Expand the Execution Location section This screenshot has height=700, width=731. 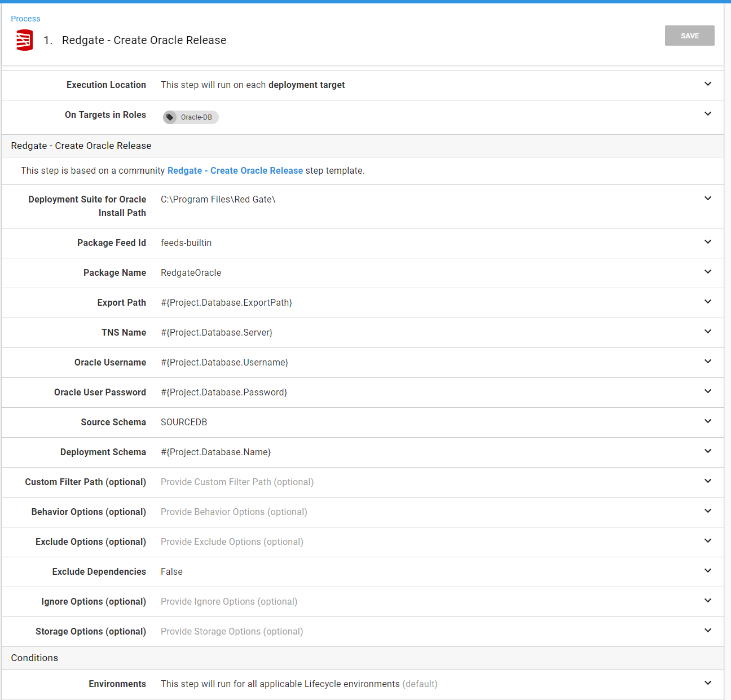point(707,84)
